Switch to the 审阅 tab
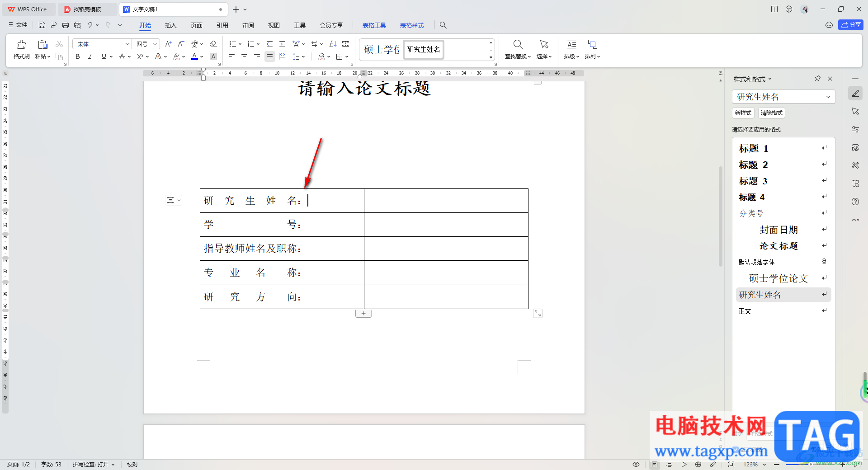868x470 pixels. 248,25
